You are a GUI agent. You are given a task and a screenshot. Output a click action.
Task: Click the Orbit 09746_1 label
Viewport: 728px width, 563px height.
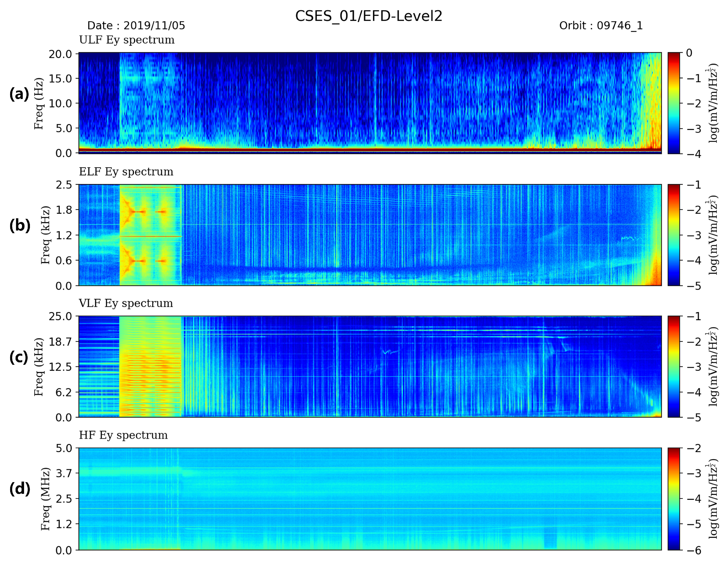(x=601, y=26)
